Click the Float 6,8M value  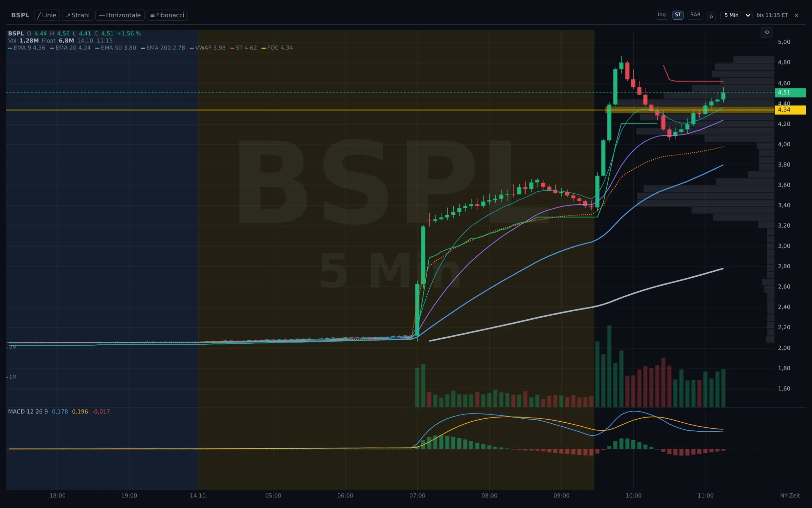point(66,41)
